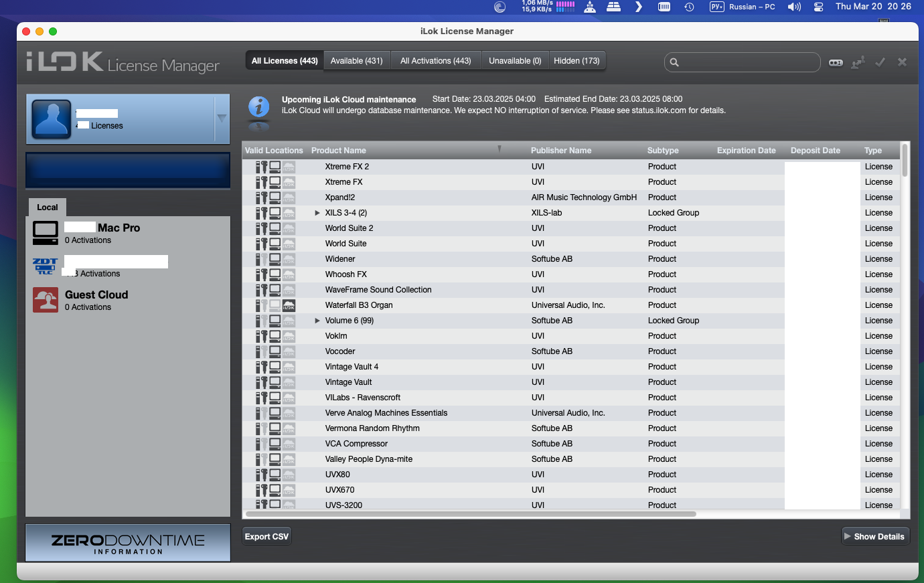
Task: Click the XILS-lab publisher cell
Action: pos(546,213)
